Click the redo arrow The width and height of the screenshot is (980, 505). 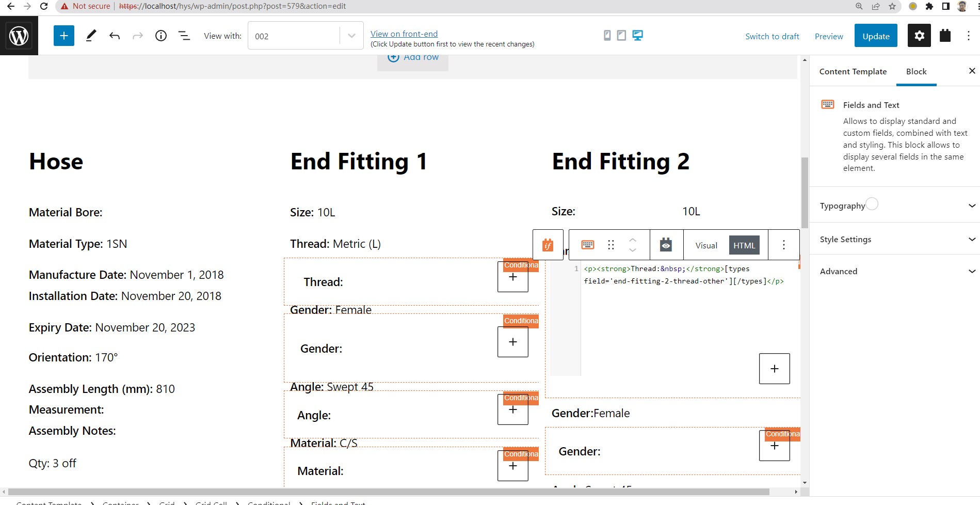coord(138,36)
